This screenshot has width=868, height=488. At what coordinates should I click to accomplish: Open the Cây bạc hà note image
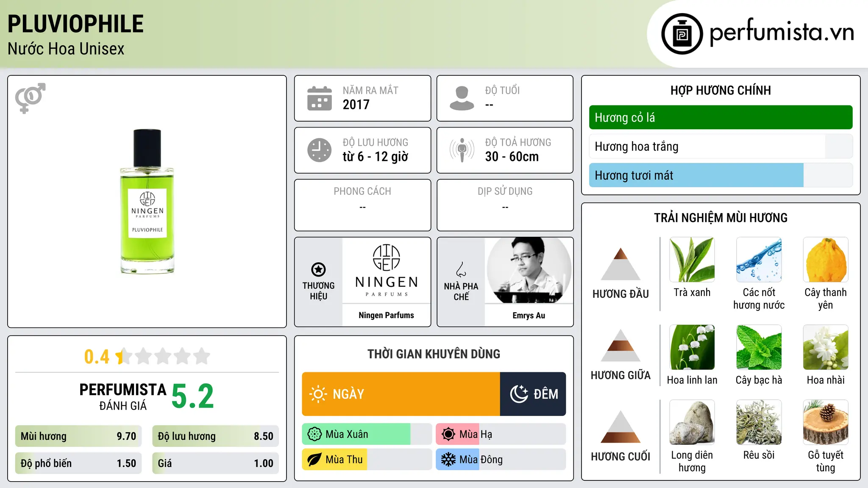(759, 347)
